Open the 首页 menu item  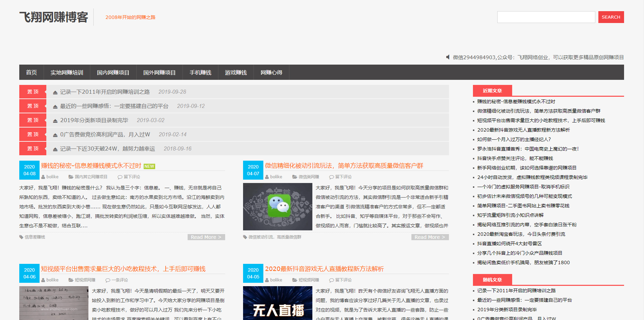(x=31, y=72)
